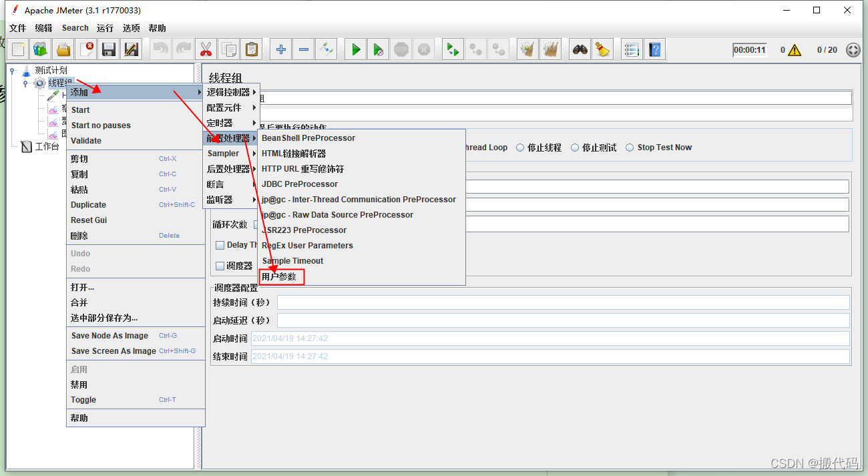
Task: Click the 启动时间 date field
Action: (x=550, y=338)
